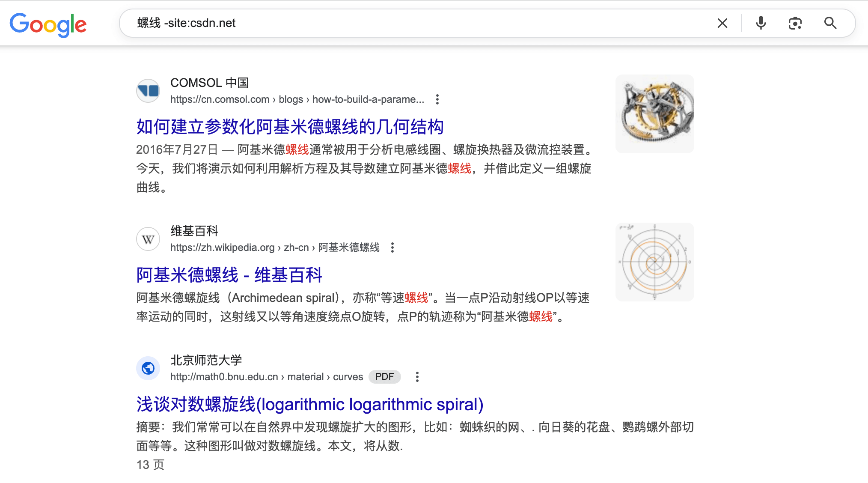868x483 pixels.
Task: Click the COMSOL site favicon
Action: (x=148, y=91)
